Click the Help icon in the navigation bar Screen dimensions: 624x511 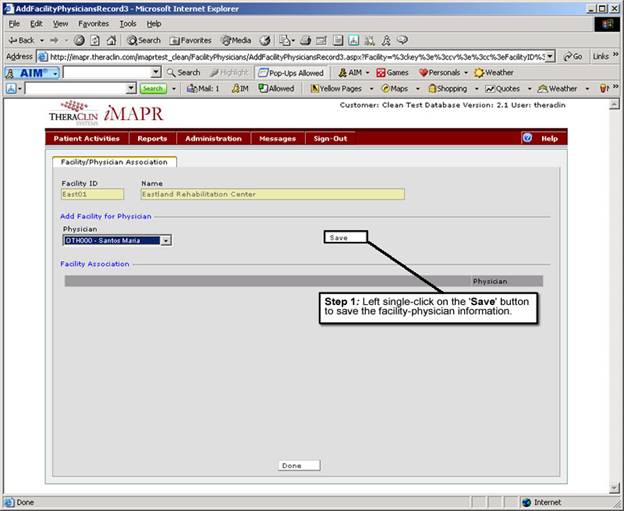tap(527, 138)
